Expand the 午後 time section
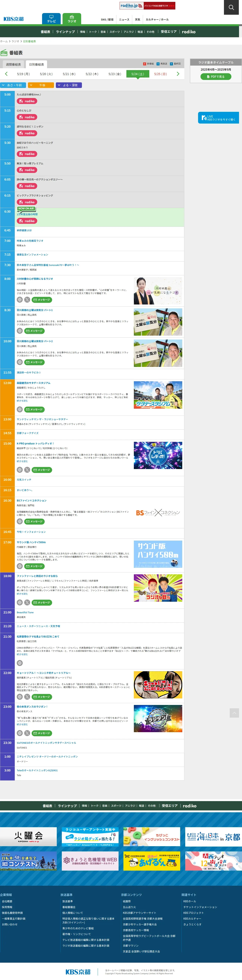 [41, 85]
